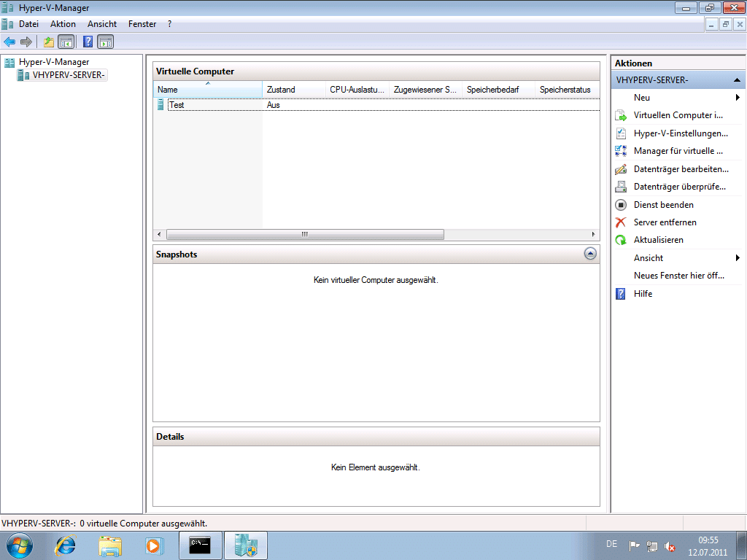
Task: Click DE language indicator in taskbar
Action: tap(612, 544)
